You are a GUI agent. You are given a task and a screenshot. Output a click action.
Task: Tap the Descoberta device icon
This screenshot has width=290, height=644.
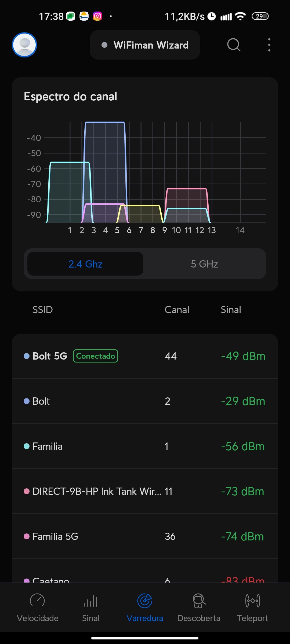tap(199, 601)
